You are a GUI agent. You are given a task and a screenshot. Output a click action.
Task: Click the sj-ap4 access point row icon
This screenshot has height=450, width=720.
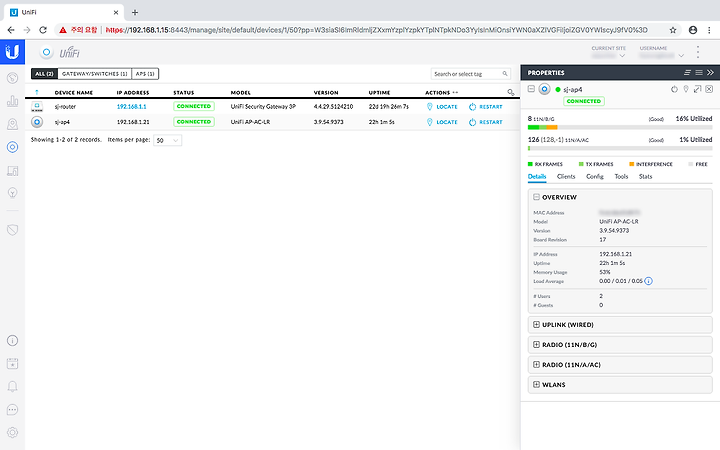[x=37, y=122]
